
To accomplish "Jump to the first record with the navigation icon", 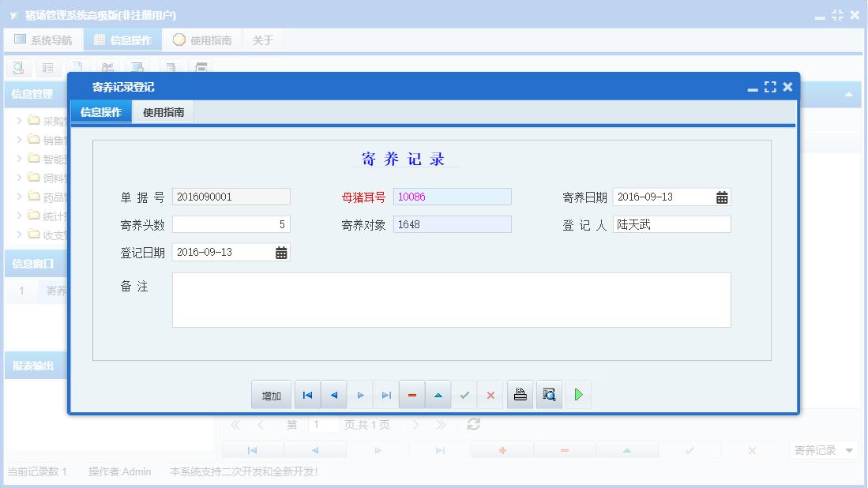I will coord(307,394).
